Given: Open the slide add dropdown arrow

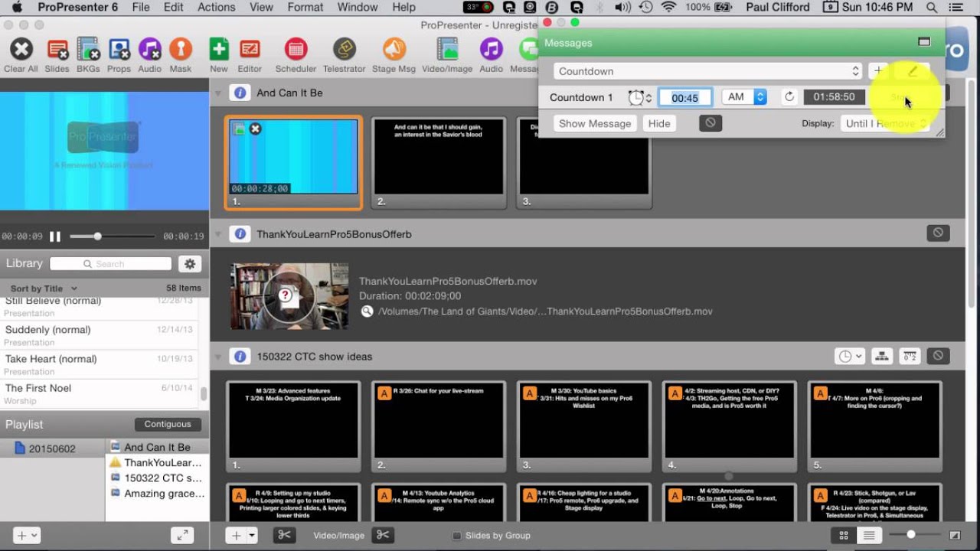Looking at the screenshot, I should tap(252, 536).
